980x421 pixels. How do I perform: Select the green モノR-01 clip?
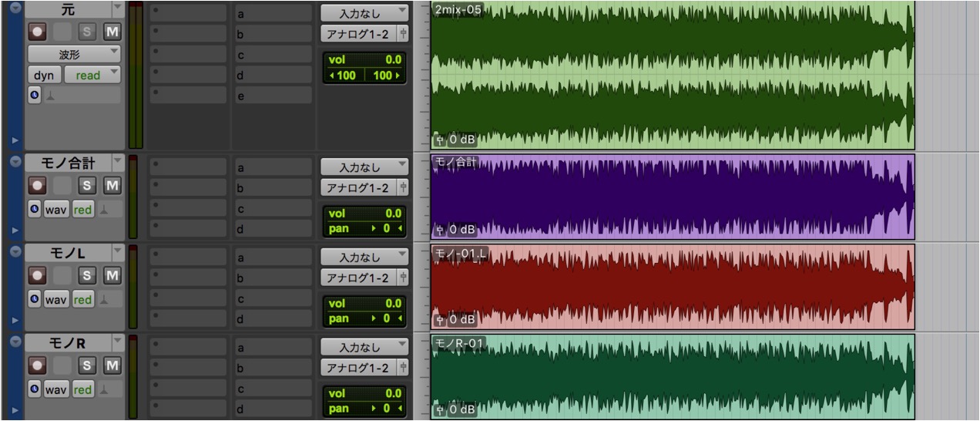673,377
